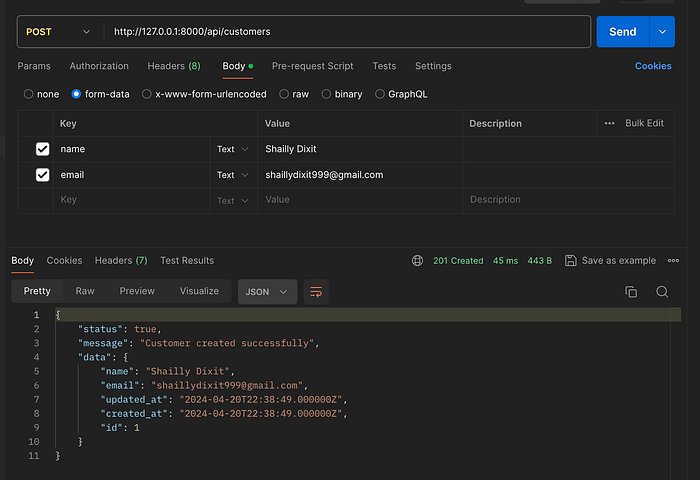This screenshot has width=700, height=480.
Task: Open the Test Results tab
Action: click(187, 261)
